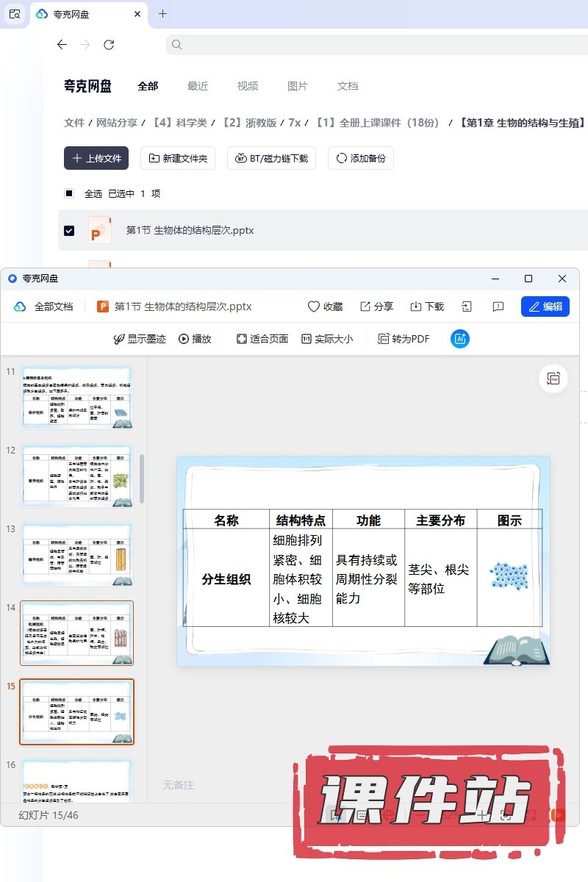Uncheck the 第1节 生物体的结构层次.pptx checkbox

69,231
